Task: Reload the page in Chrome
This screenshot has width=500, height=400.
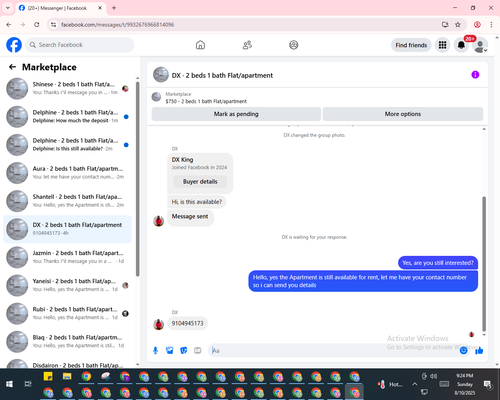Action: coord(37,25)
